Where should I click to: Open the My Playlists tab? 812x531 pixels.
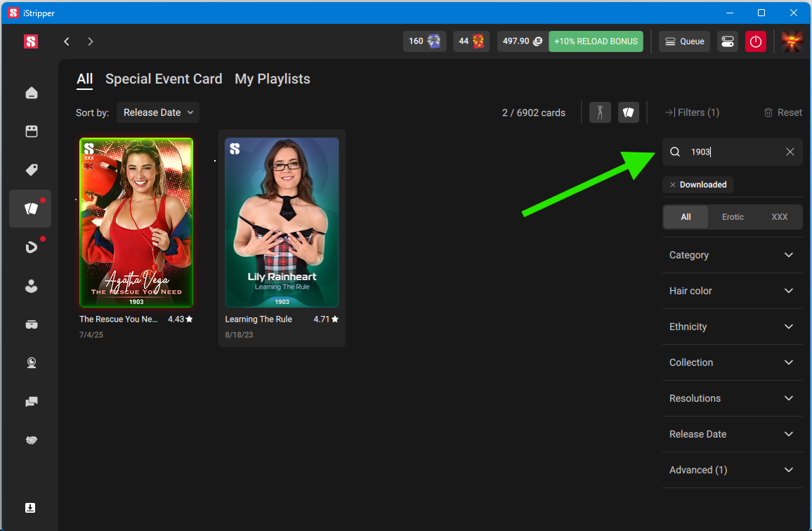point(273,79)
